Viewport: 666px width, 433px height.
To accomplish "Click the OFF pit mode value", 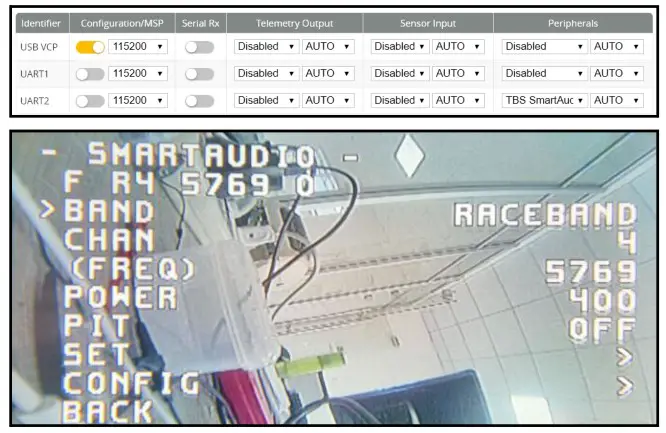I will (x=603, y=329).
